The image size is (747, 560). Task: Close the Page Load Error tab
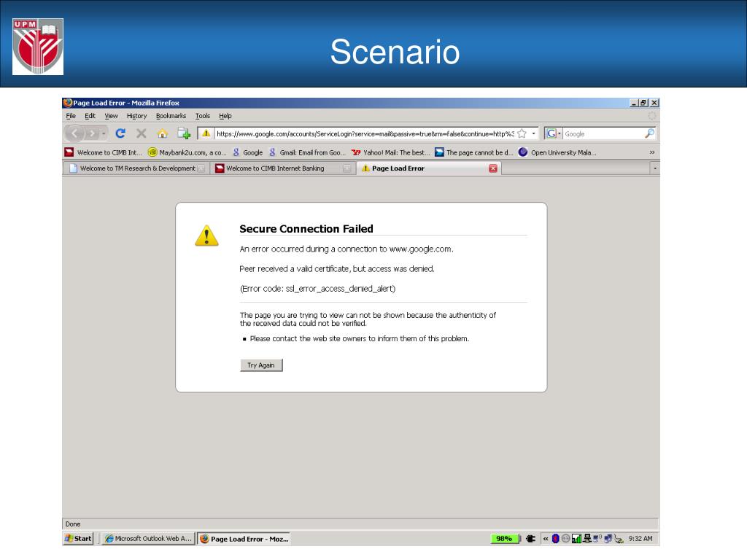coord(493,168)
